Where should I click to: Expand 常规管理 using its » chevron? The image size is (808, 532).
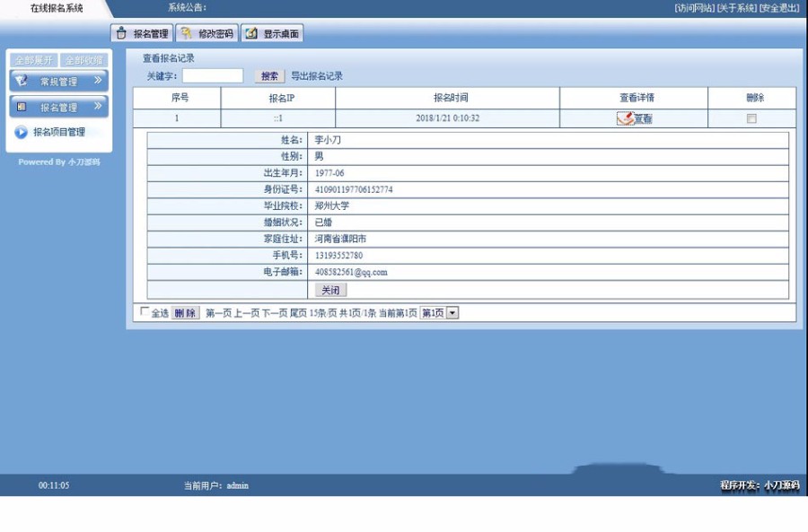[100, 80]
